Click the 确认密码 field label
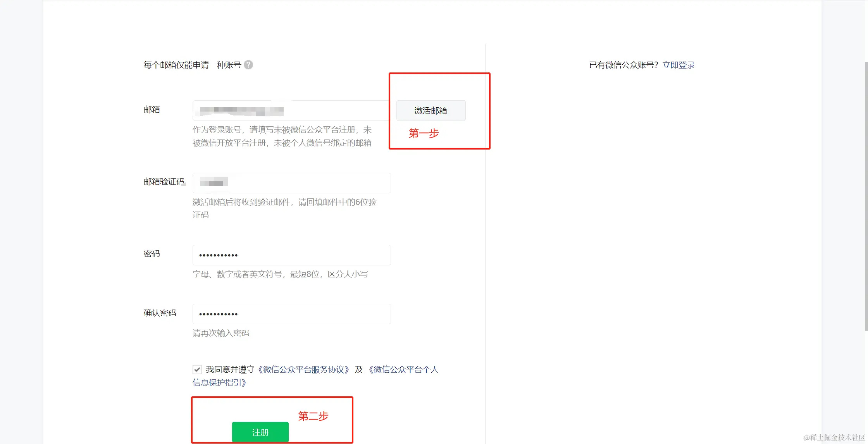The image size is (868, 444). click(x=160, y=313)
